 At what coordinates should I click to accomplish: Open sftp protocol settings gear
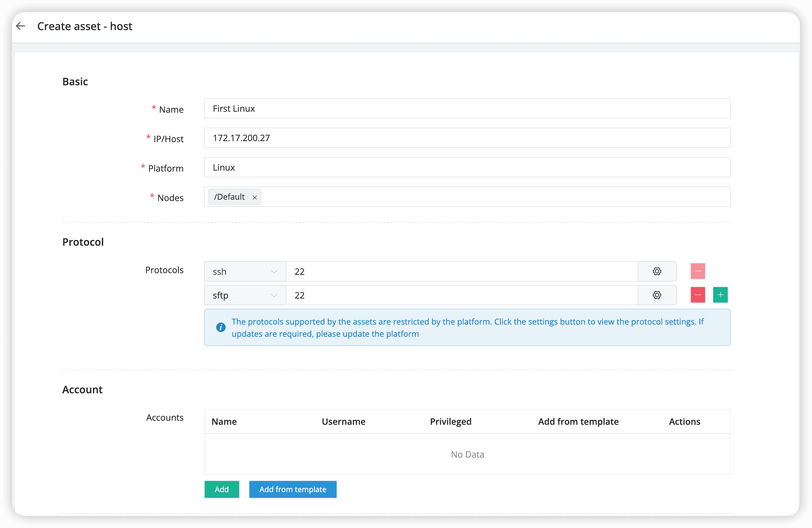(x=656, y=295)
